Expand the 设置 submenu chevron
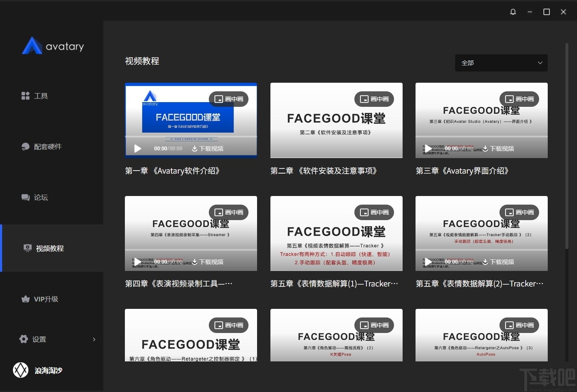This screenshot has width=577, height=392. coord(94,339)
